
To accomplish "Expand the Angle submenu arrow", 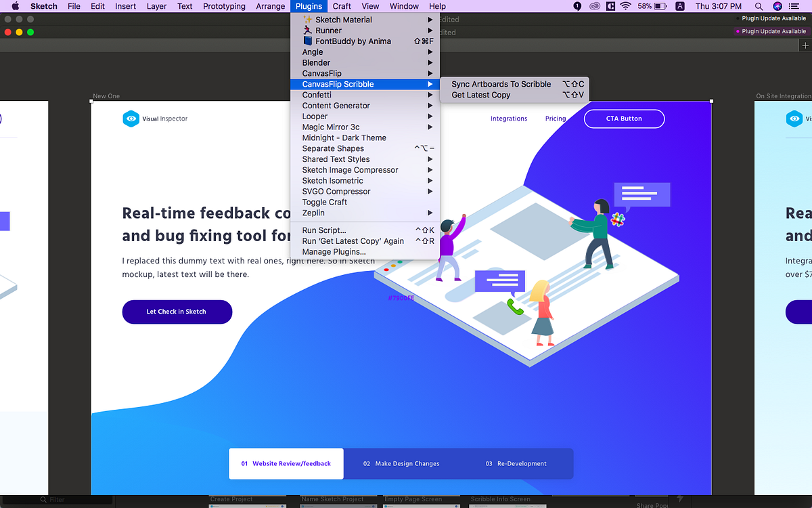I will pos(430,52).
